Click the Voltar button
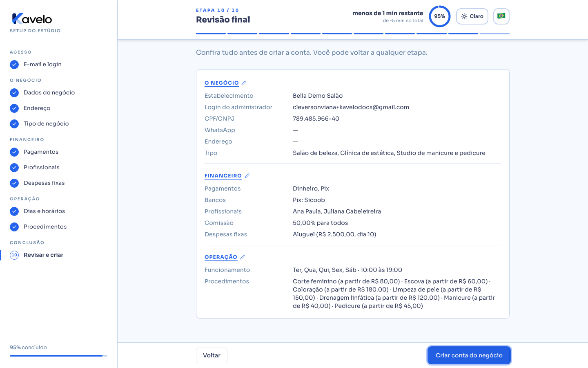Screen dimensions: 588x368 click(x=212, y=355)
